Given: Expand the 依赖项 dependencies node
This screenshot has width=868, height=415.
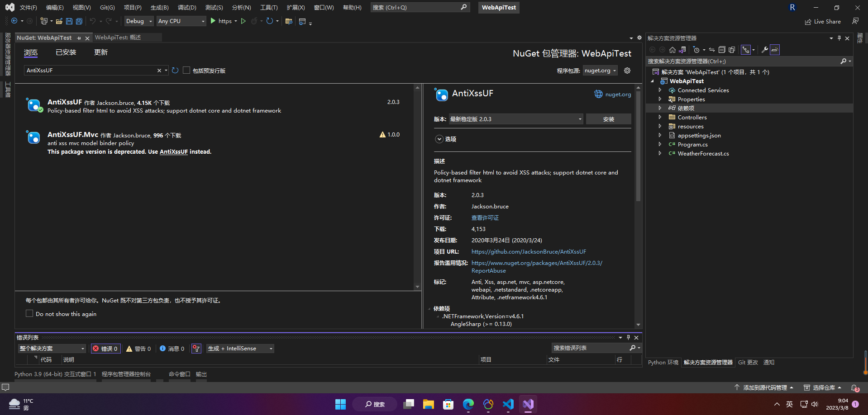Looking at the screenshot, I should (x=660, y=108).
